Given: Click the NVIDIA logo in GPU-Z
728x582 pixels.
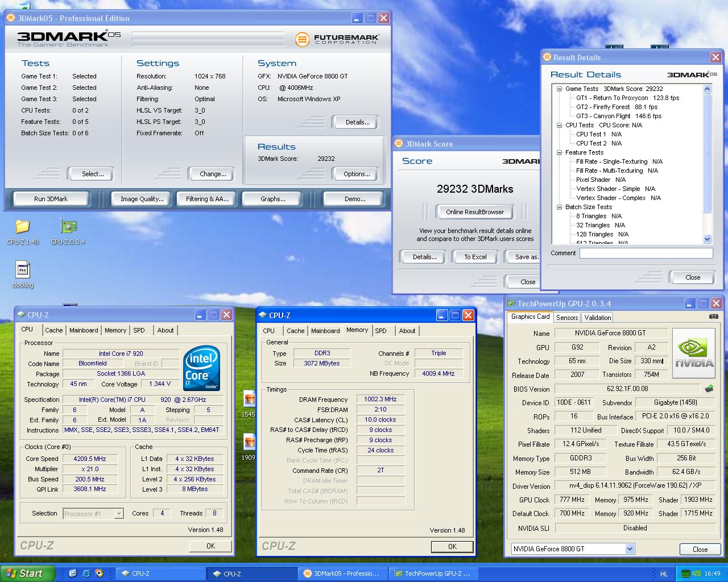Looking at the screenshot, I should [695, 353].
